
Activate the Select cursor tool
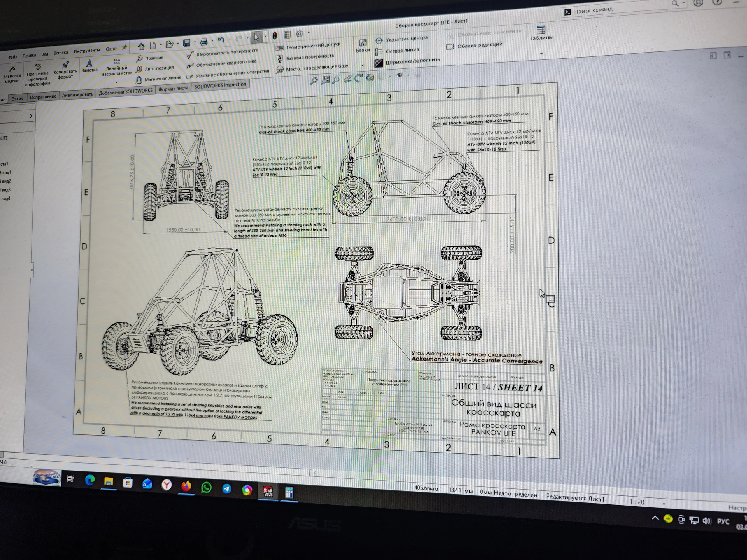pos(256,37)
